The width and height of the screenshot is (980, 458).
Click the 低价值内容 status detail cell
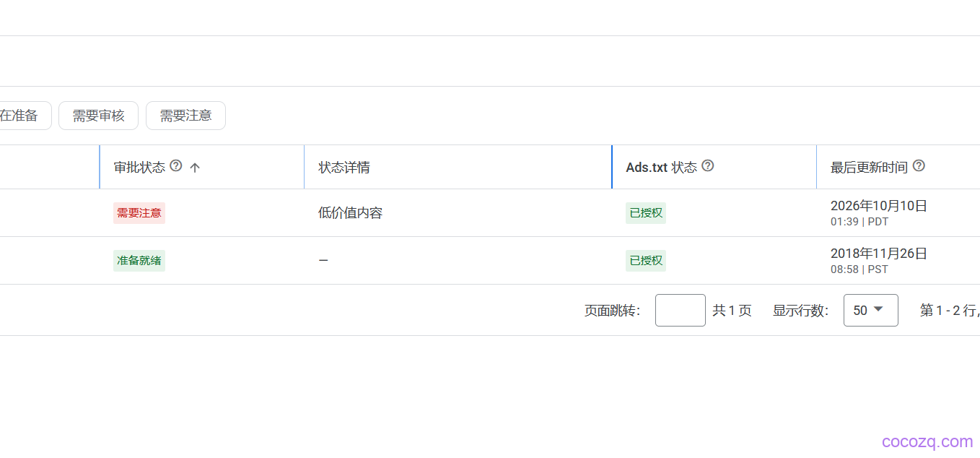(x=351, y=213)
